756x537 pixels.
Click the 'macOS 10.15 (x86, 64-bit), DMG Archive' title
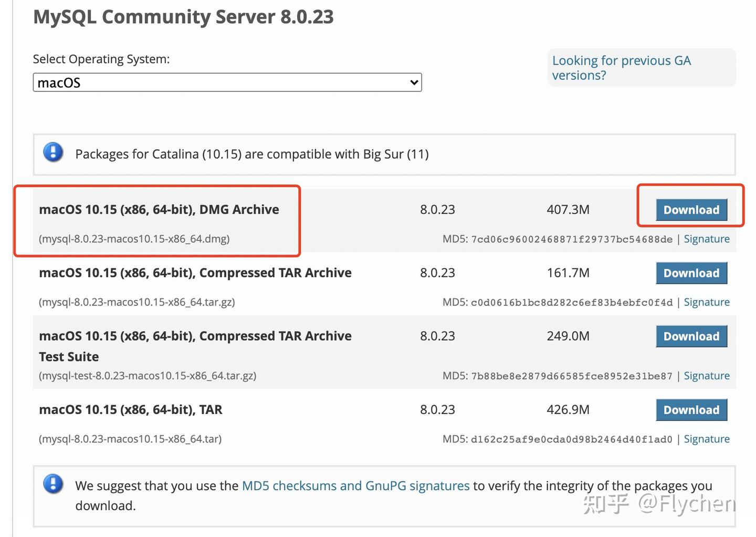159,210
